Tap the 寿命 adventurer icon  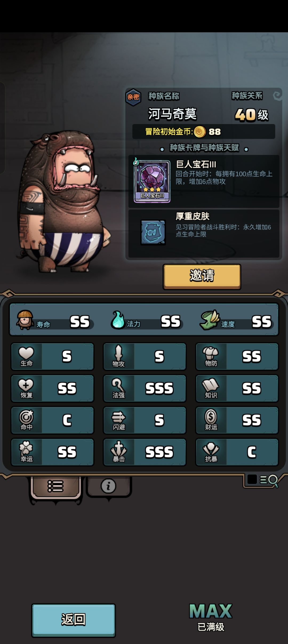click(x=25, y=320)
